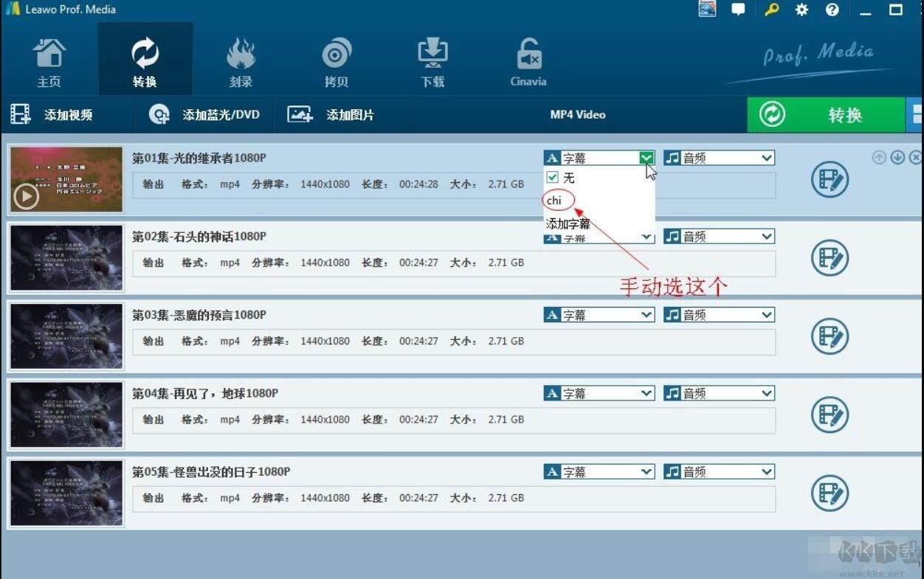The height and width of the screenshot is (579, 924).
Task: Switch to the 拷贝 (Copy) module
Action: [336, 59]
